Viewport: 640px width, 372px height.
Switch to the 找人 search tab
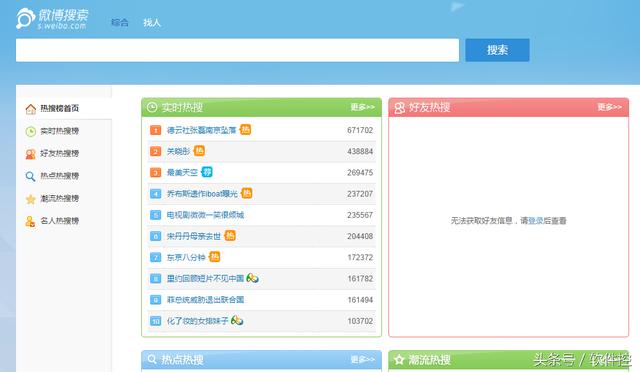point(152,22)
